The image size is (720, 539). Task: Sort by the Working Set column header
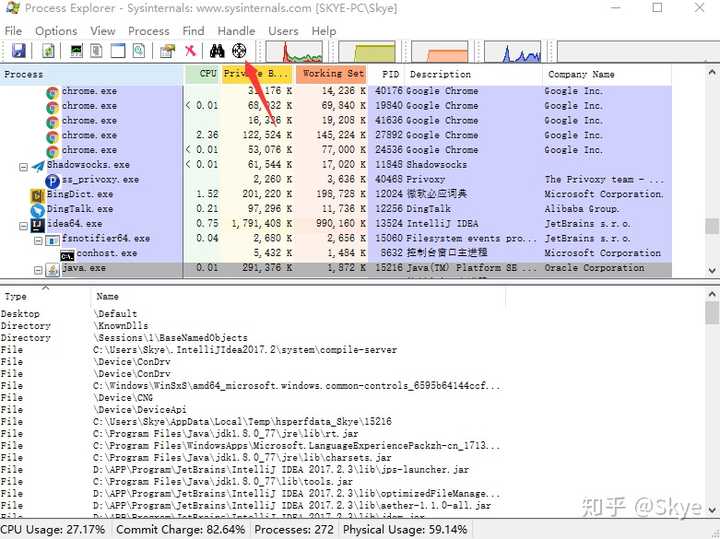coord(332,74)
